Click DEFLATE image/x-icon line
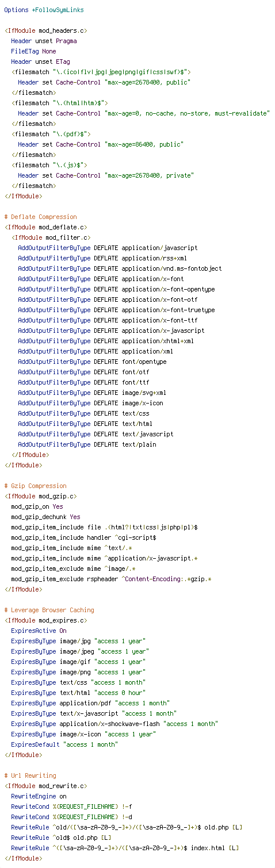This screenshot has height=868, width=275. click(90, 404)
